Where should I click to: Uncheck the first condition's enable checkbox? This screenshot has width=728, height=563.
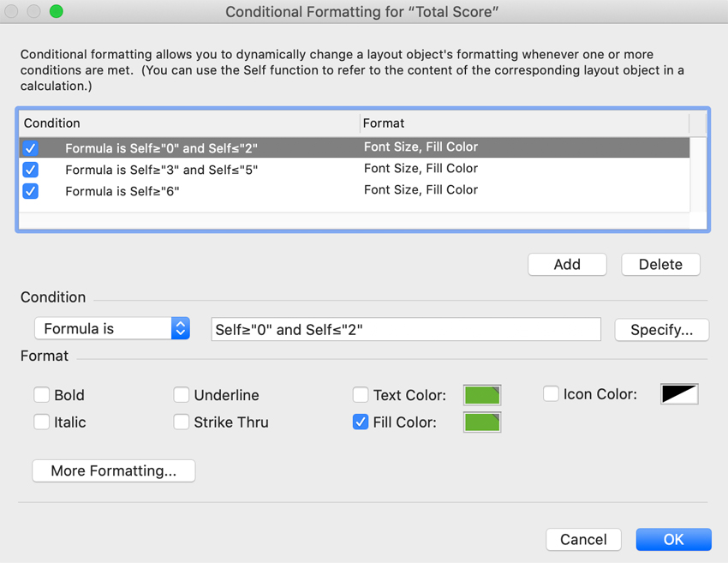click(x=31, y=147)
